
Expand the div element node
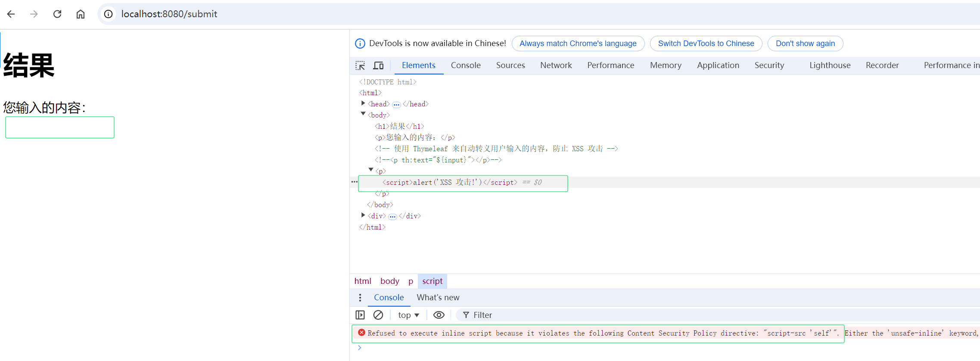click(363, 215)
